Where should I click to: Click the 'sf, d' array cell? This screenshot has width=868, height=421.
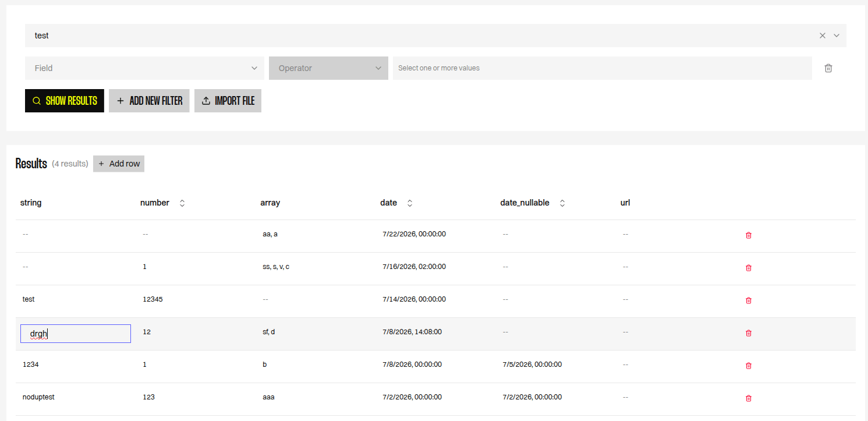pos(269,332)
